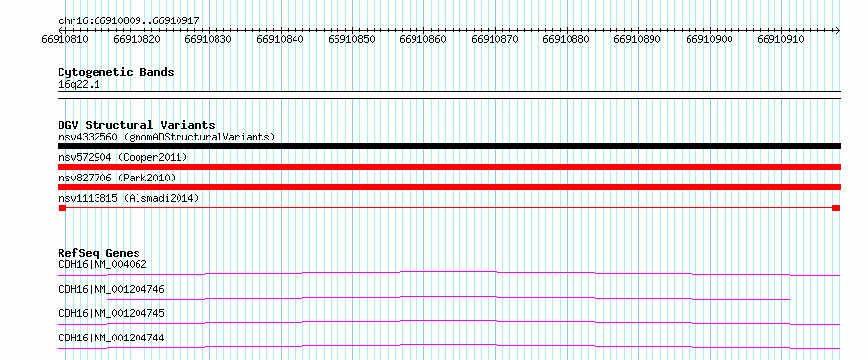868x360 pixels.
Task: Click ruler position 66910870
Action: click(x=494, y=39)
